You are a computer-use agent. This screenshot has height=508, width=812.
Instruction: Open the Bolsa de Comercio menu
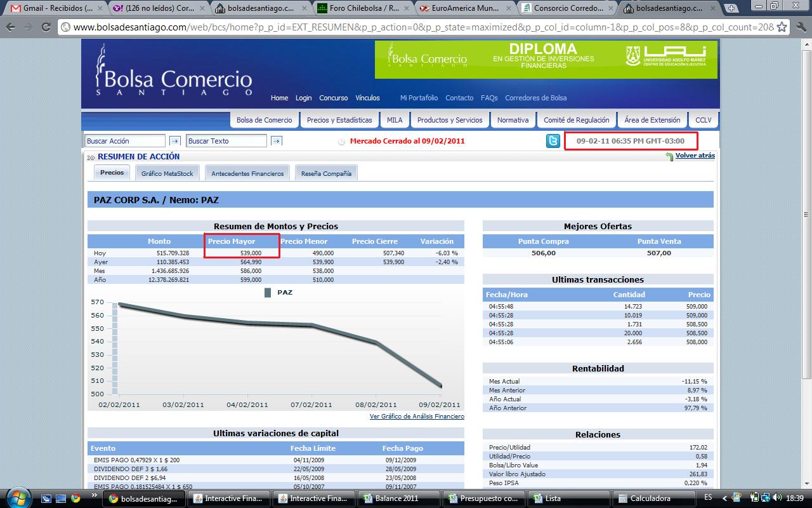(x=265, y=120)
